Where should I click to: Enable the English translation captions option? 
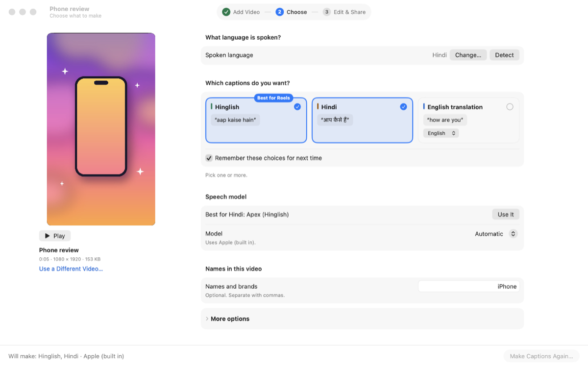tap(510, 107)
